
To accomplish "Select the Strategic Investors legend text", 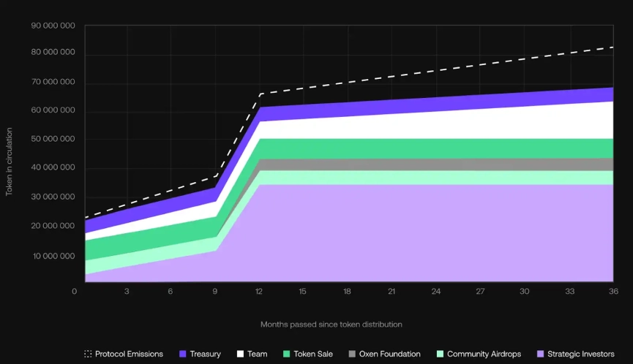I will click(580, 354).
